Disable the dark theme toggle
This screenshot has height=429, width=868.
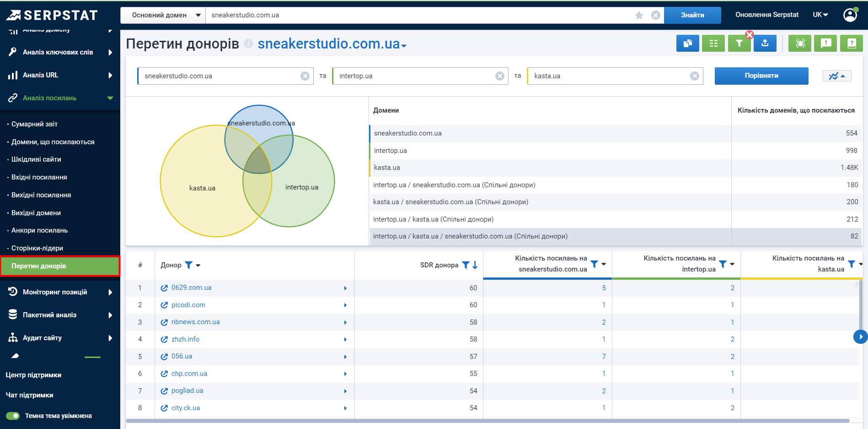click(x=13, y=416)
